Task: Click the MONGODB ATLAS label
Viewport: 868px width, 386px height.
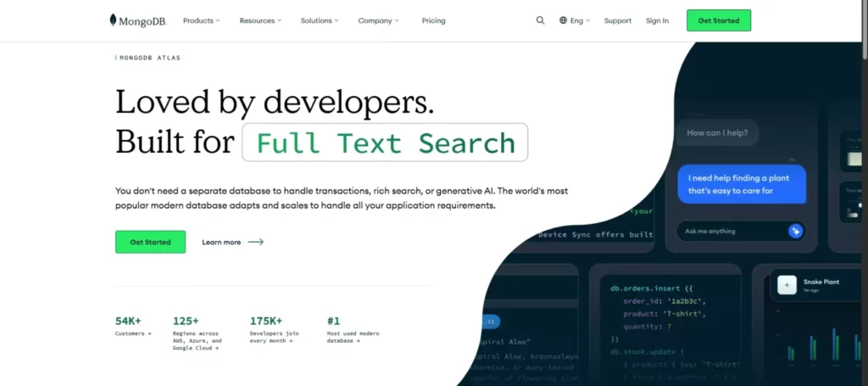Action: (x=149, y=58)
